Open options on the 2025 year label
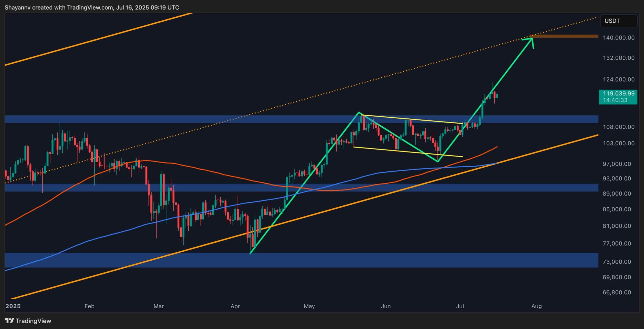This screenshot has width=644, height=329. coord(14,306)
